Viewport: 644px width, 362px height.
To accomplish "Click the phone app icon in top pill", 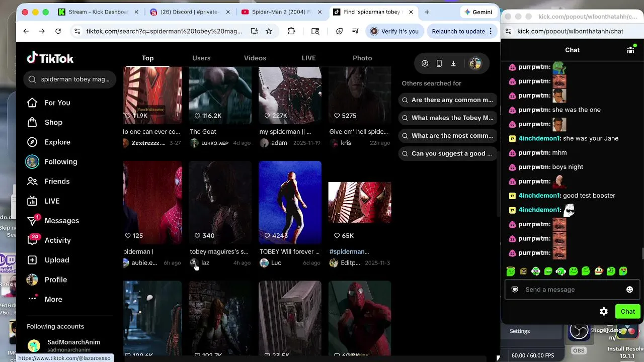I will (x=439, y=63).
